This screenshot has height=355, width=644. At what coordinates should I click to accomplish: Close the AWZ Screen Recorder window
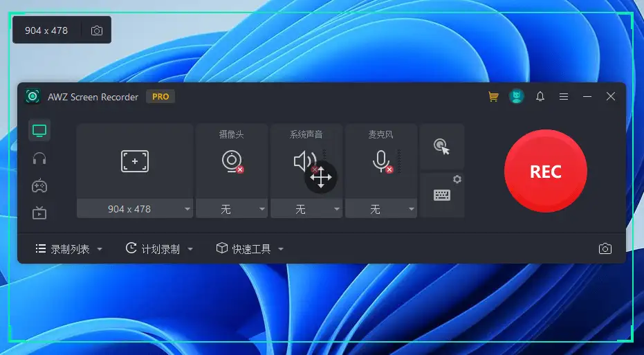(x=611, y=97)
